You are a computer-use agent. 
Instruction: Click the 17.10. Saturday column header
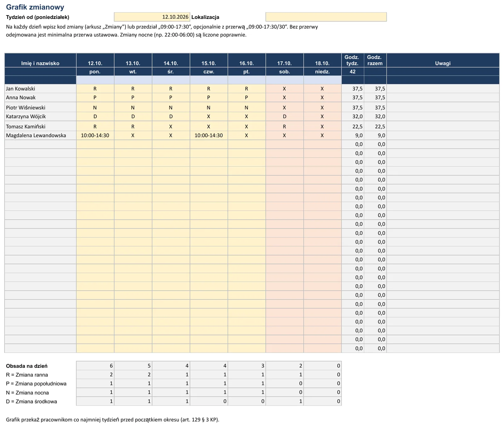(284, 61)
